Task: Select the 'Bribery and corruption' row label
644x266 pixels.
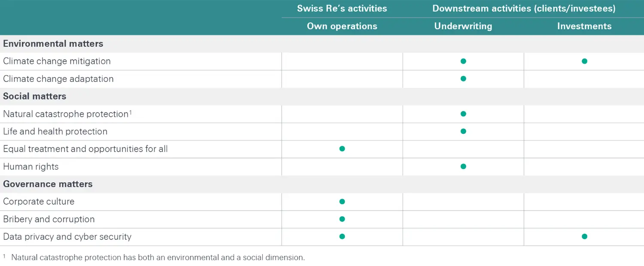Action: pos(49,219)
